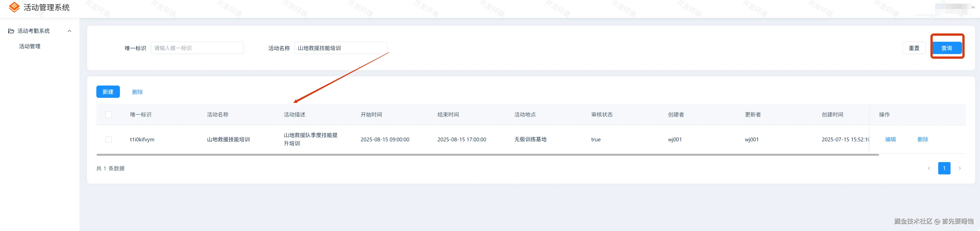Click the 删除 link beside 新建
Viewport: 980px width, 231px height.
pyautogui.click(x=137, y=92)
